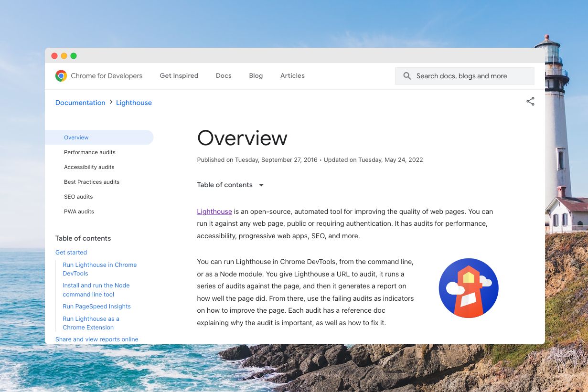Image resolution: width=588 pixels, height=392 pixels.
Task: Maximize window with green button
Action: point(74,56)
